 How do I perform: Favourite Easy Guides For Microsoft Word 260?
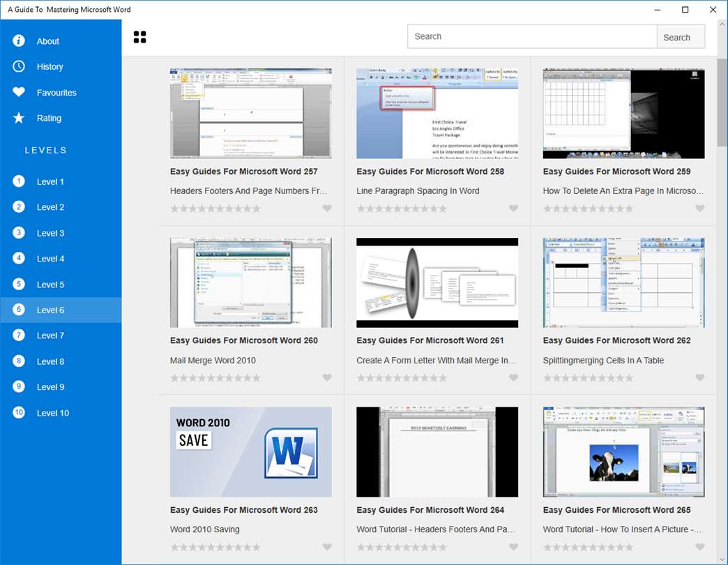[x=327, y=377]
